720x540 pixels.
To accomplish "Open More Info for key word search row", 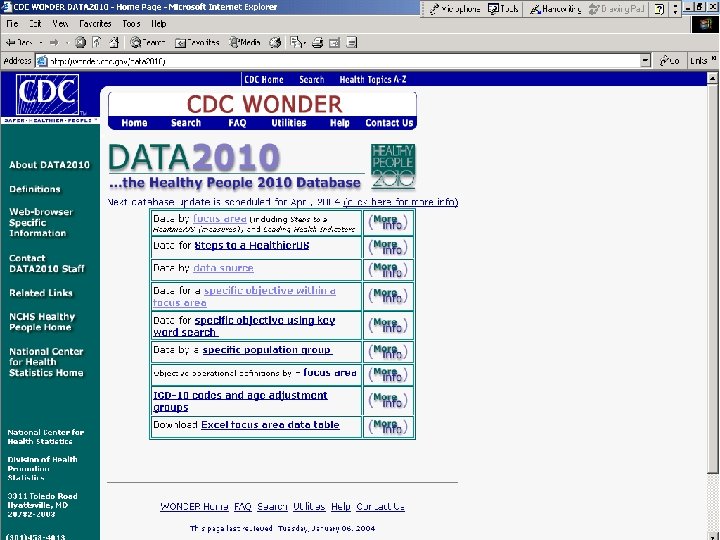I will [388, 326].
